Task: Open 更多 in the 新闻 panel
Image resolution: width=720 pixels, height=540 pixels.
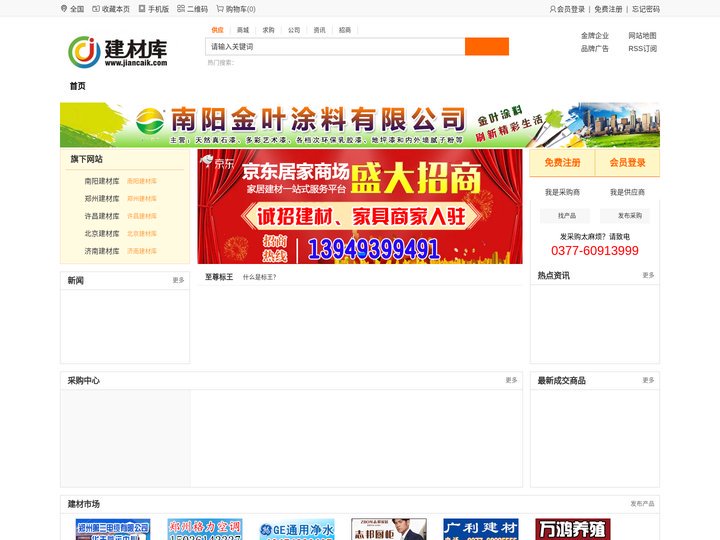Action: (178, 280)
